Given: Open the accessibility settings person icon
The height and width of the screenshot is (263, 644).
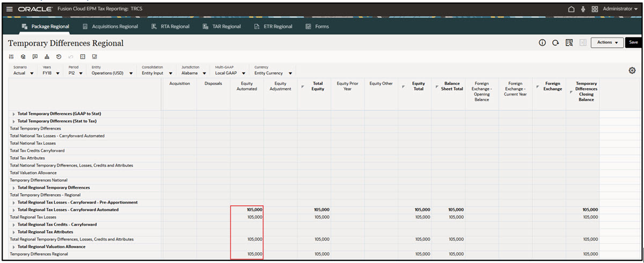Looking at the screenshot, I should coord(583,9).
